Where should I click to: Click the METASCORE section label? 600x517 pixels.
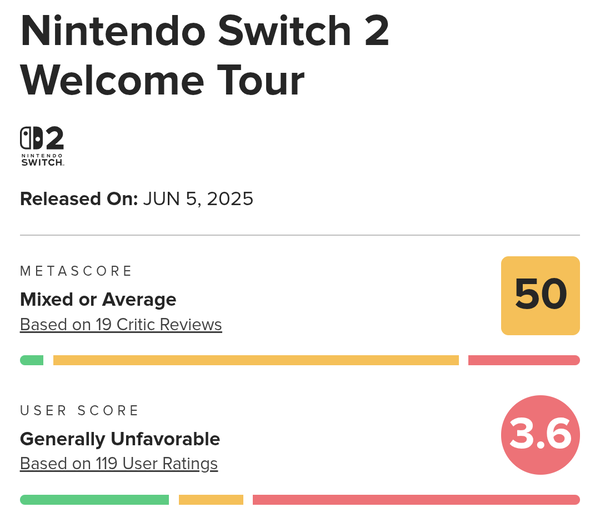tap(76, 271)
